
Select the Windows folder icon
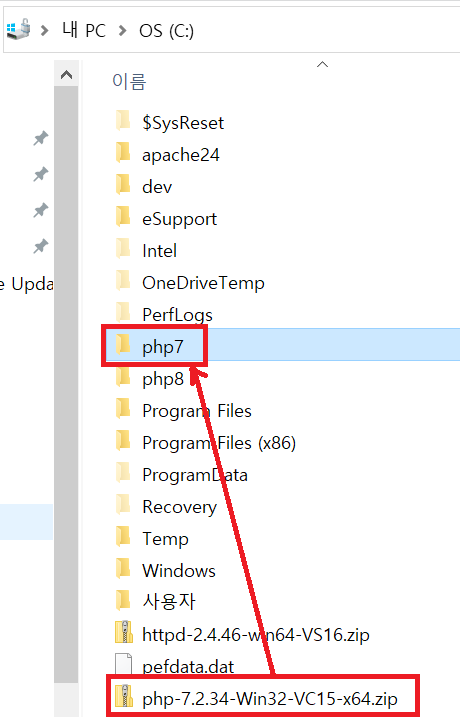[123, 568]
